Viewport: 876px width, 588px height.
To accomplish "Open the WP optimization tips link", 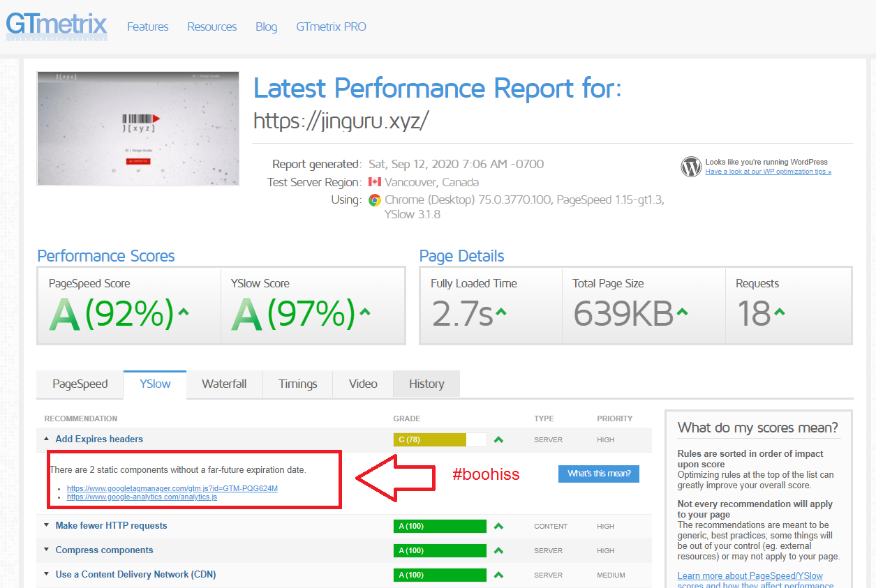I will tap(768, 172).
